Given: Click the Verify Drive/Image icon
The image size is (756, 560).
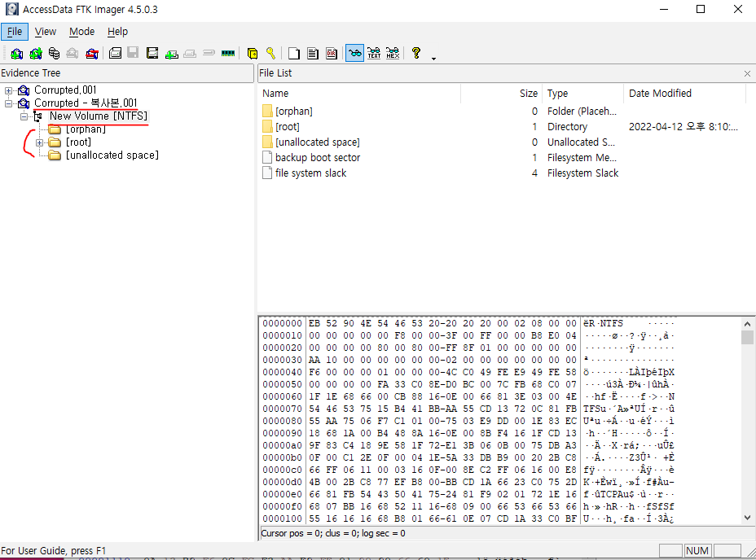Looking at the screenshot, I should click(x=209, y=53).
